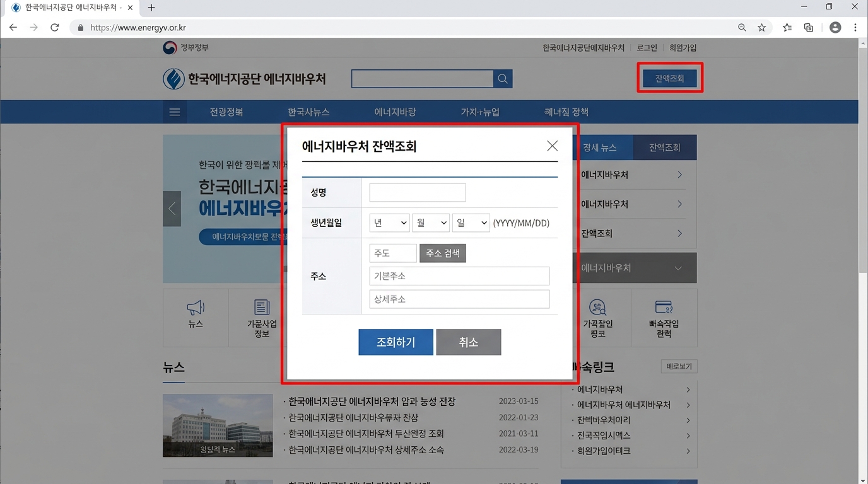The image size is (868, 484).
Task: Click the 기본주소 address field
Action: pyautogui.click(x=459, y=276)
